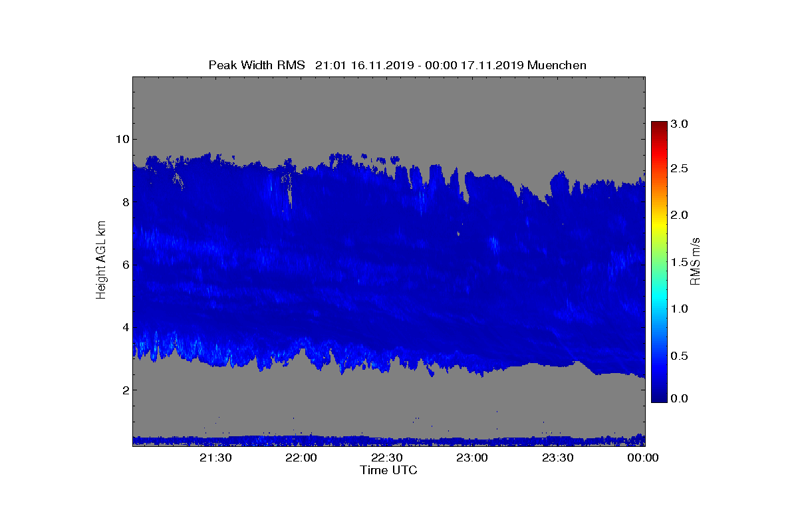798x532 pixels.
Task: Click the height tick label 10
Action: coord(122,139)
